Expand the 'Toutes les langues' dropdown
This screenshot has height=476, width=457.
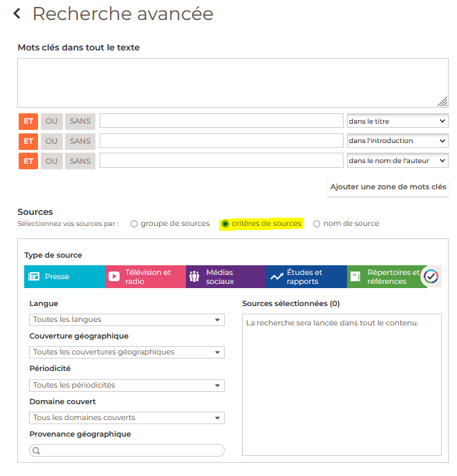point(127,320)
